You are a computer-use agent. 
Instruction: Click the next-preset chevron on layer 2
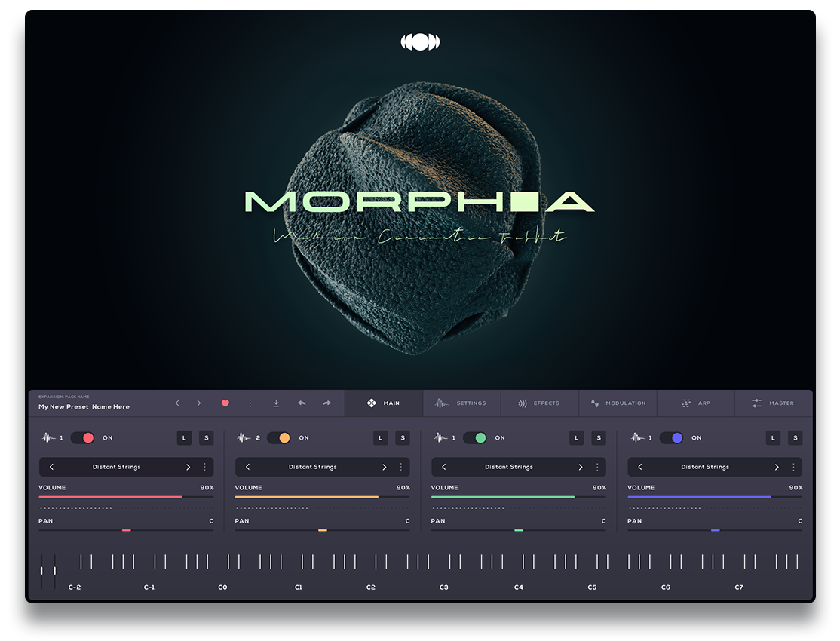tap(385, 466)
